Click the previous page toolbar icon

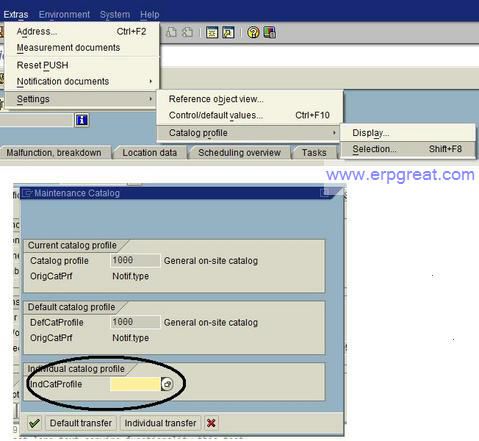[x=171, y=32]
